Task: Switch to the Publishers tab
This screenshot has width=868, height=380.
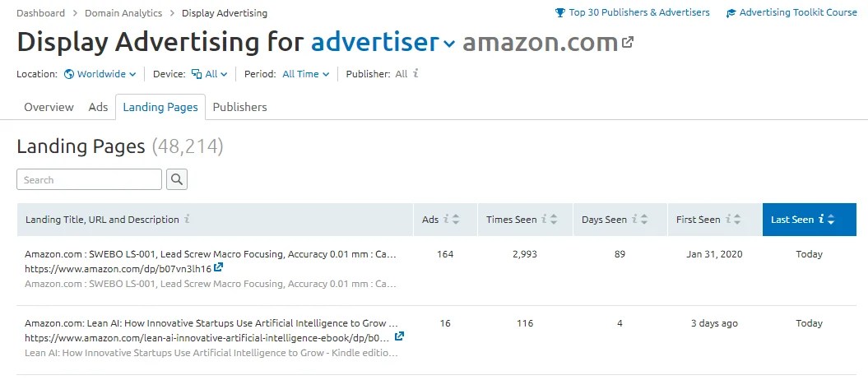Action: coord(239,107)
